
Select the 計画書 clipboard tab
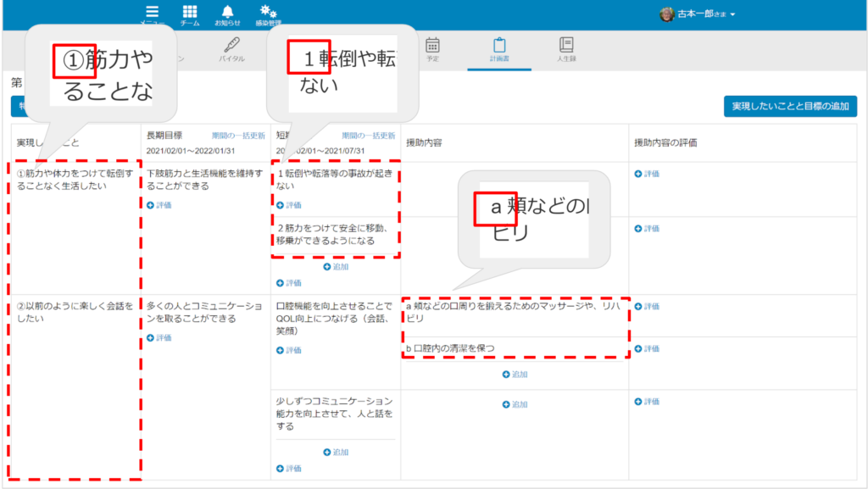point(499,50)
